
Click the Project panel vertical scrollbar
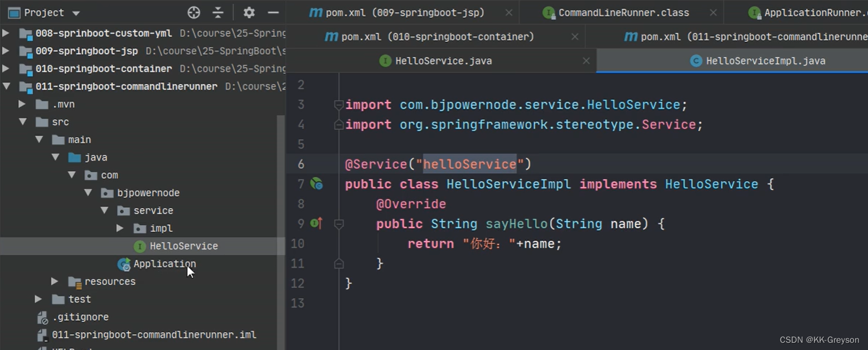click(x=281, y=232)
